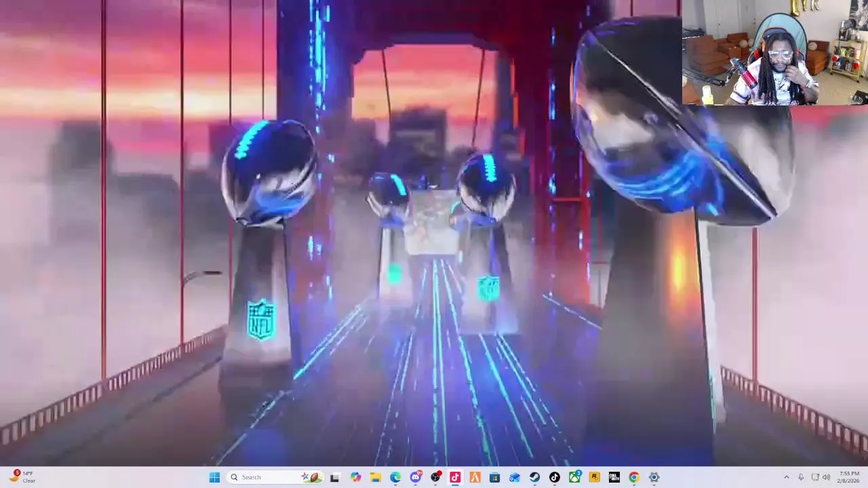Launch Microsoft Copilot from the taskbar

click(x=355, y=477)
